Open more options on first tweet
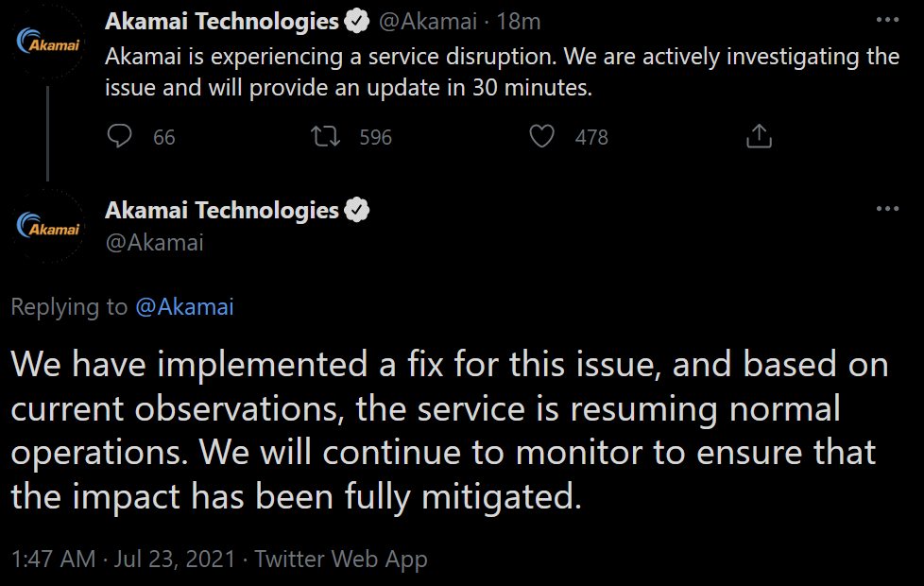Image resolution: width=924 pixels, height=586 pixels. [x=887, y=20]
